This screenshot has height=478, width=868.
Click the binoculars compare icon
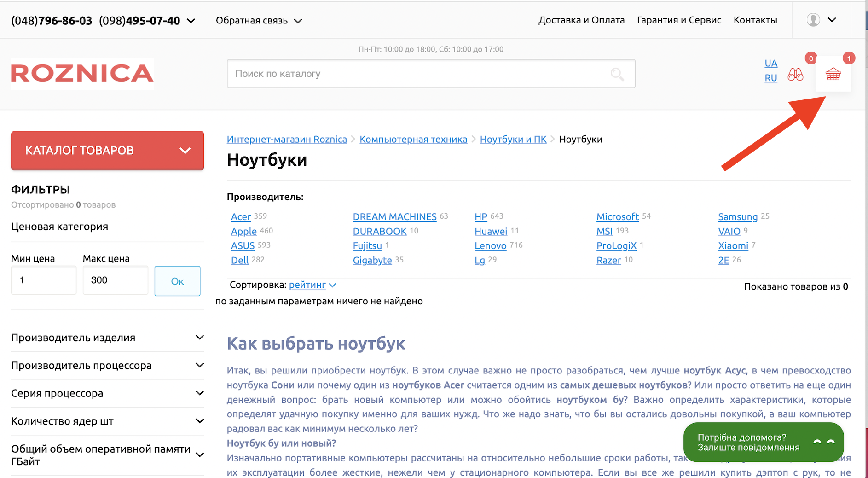coord(795,75)
